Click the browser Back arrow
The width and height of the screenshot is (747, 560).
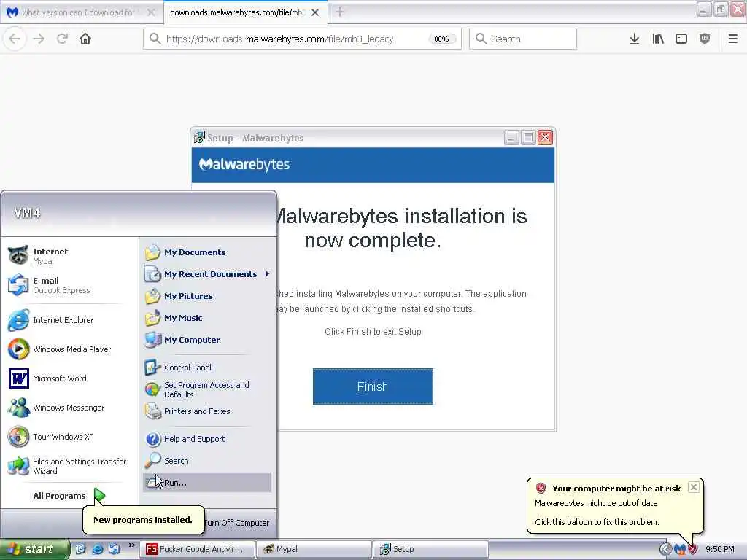15,39
